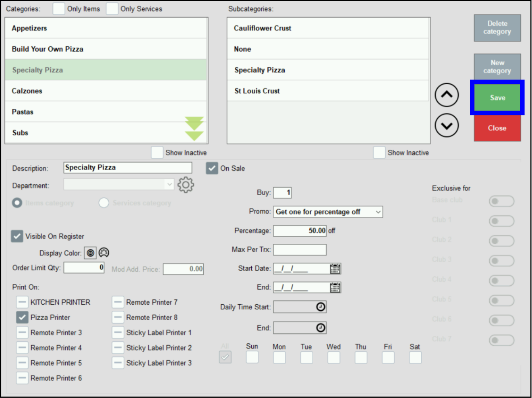Check the Fri day checkbox
The width and height of the screenshot is (532, 398).
click(x=388, y=357)
